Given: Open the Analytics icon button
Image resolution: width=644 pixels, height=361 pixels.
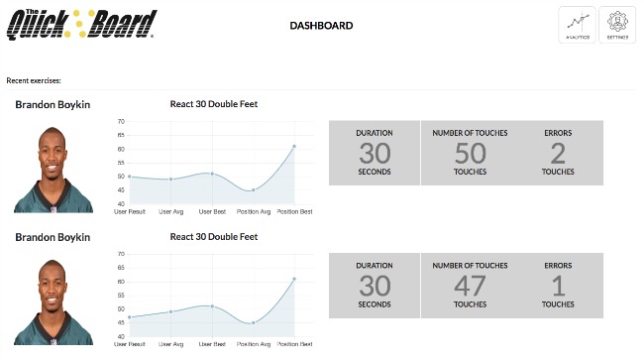Looking at the screenshot, I should [577, 25].
